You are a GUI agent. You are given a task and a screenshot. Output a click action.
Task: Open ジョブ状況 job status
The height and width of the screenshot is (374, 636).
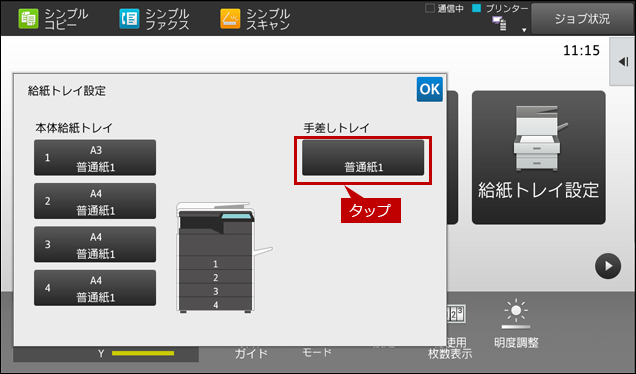[x=582, y=19]
